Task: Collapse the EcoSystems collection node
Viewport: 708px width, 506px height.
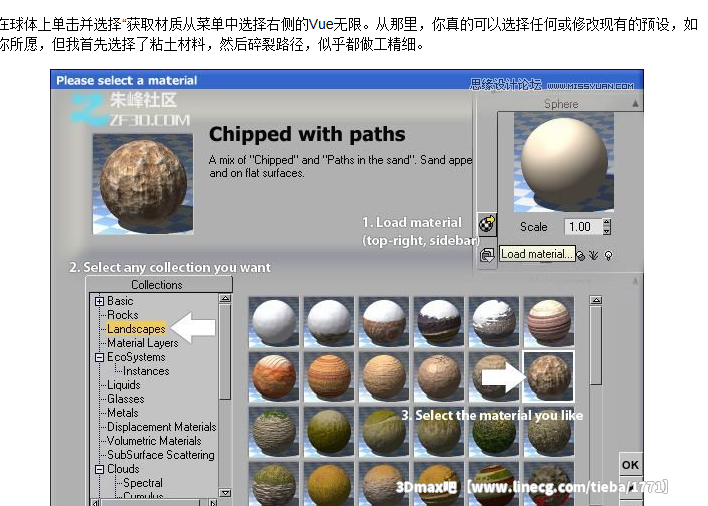Action: tap(99, 357)
